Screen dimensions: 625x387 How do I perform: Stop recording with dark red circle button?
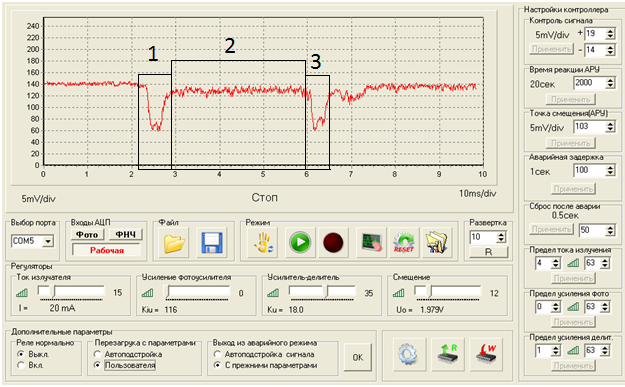(x=333, y=243)
